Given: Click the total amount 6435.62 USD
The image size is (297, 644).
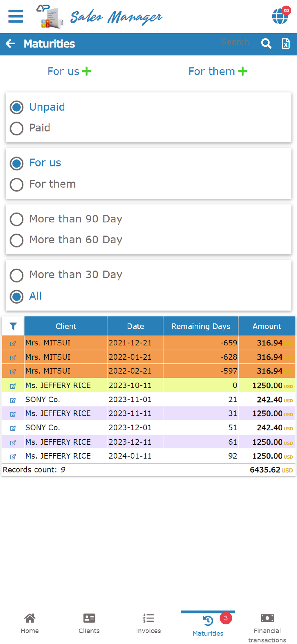Looking at the screenshot, I should coord(271,470).
